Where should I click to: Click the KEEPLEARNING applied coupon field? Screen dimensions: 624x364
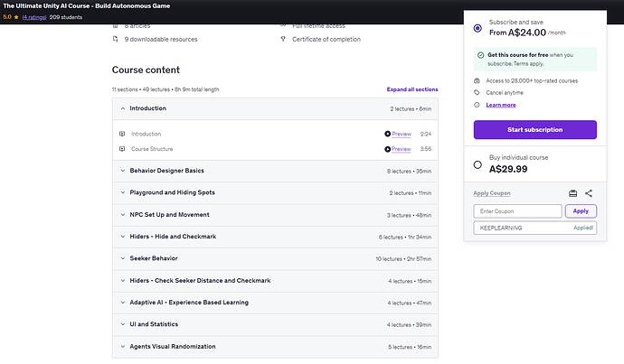pyautogui.click(x=534, y=228)
